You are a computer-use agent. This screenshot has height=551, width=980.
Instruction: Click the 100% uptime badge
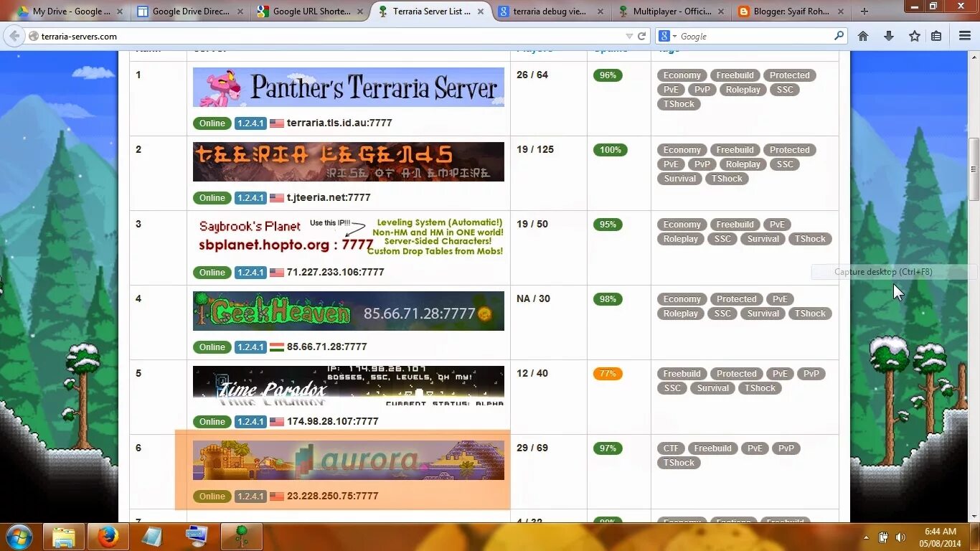(x=611, y=150)
